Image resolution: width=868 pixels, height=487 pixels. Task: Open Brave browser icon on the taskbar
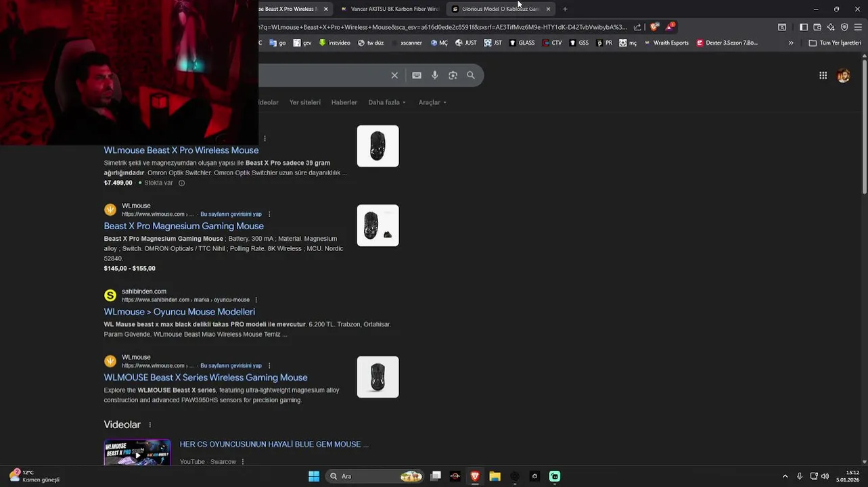475,476
